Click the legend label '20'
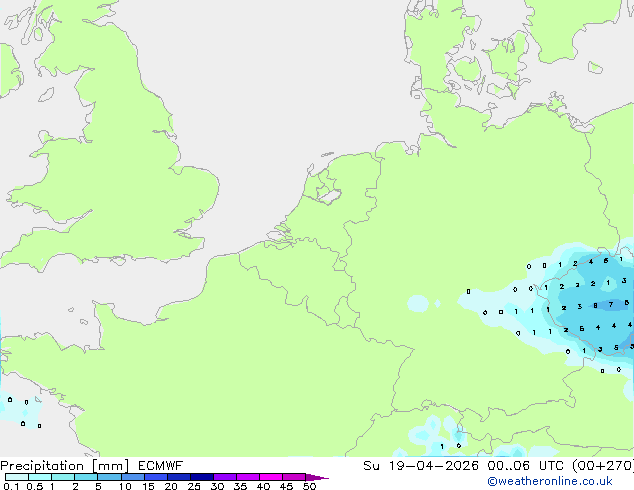This screenshot has height=490, width=634. 171,486
